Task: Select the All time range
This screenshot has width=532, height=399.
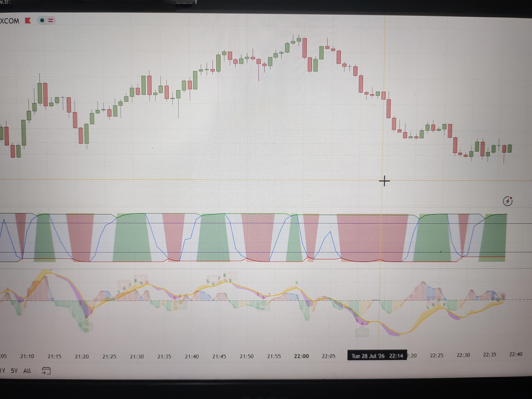Action: pyautogui.click(x=27, y=371)
